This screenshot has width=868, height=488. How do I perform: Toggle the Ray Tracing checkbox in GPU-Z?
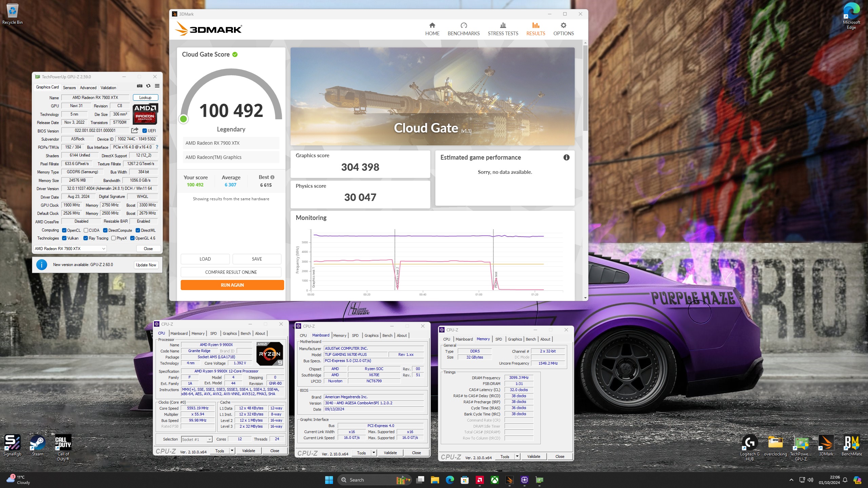pyautogui.click(x=85, y=238)
